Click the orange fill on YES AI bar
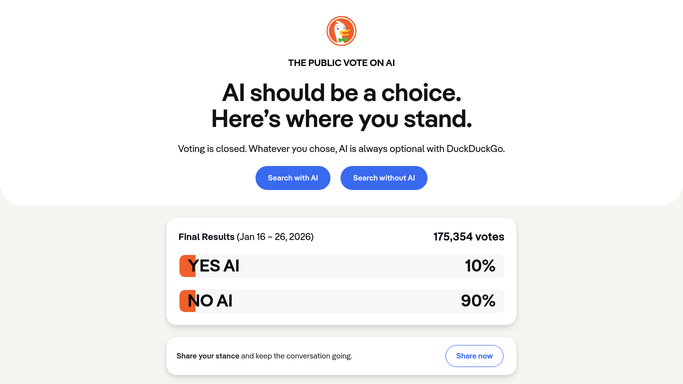This screenshot has width=683, height=384. [187, 266]
